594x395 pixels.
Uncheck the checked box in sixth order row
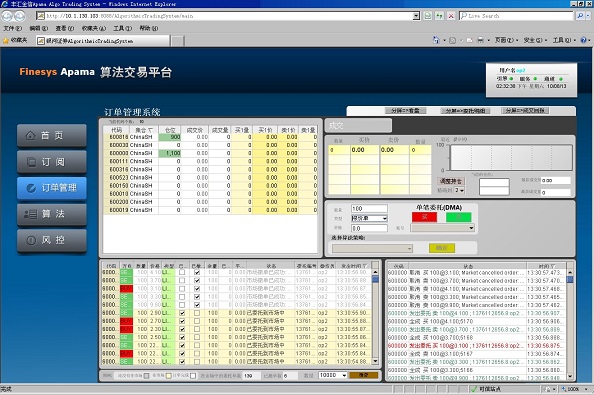tap(182, 313)
